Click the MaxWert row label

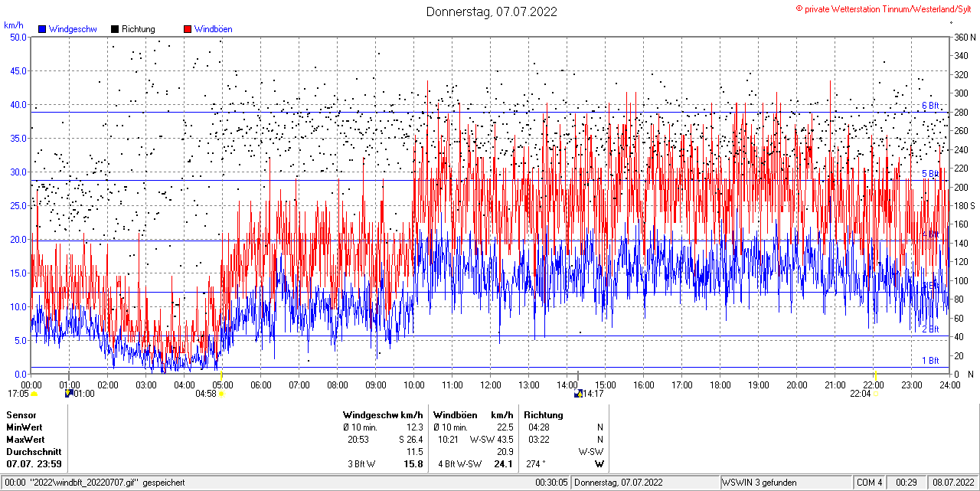pos(25,440)
